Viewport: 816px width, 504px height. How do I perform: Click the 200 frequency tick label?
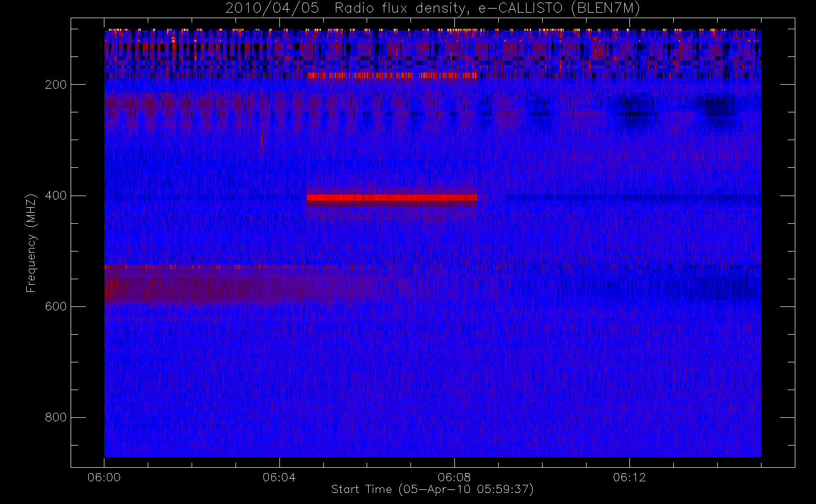tap(56, 85)
